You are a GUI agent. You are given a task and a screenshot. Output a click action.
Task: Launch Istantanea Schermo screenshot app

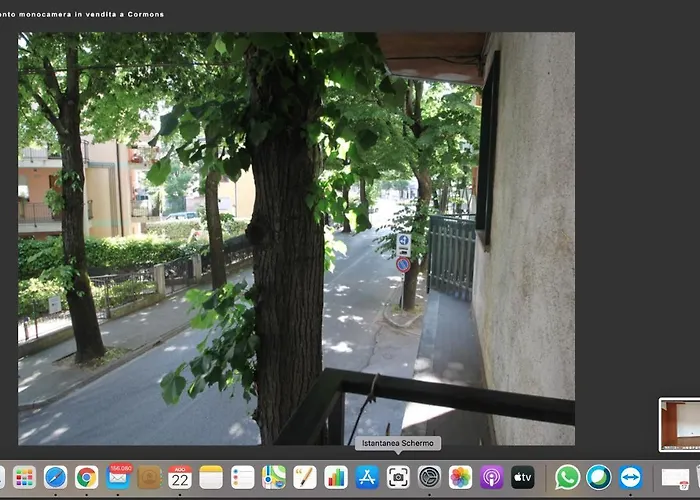(398, 478)
